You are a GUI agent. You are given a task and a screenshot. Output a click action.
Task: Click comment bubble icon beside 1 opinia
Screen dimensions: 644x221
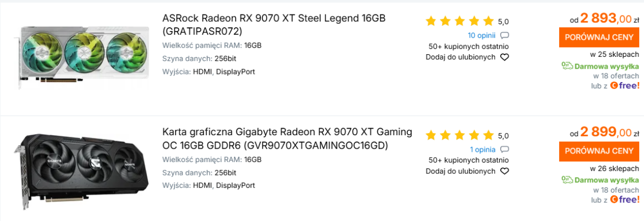[504, 150]
